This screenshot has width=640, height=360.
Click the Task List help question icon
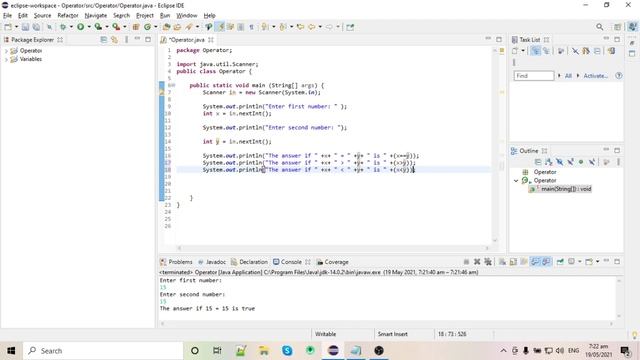point(619,76)
